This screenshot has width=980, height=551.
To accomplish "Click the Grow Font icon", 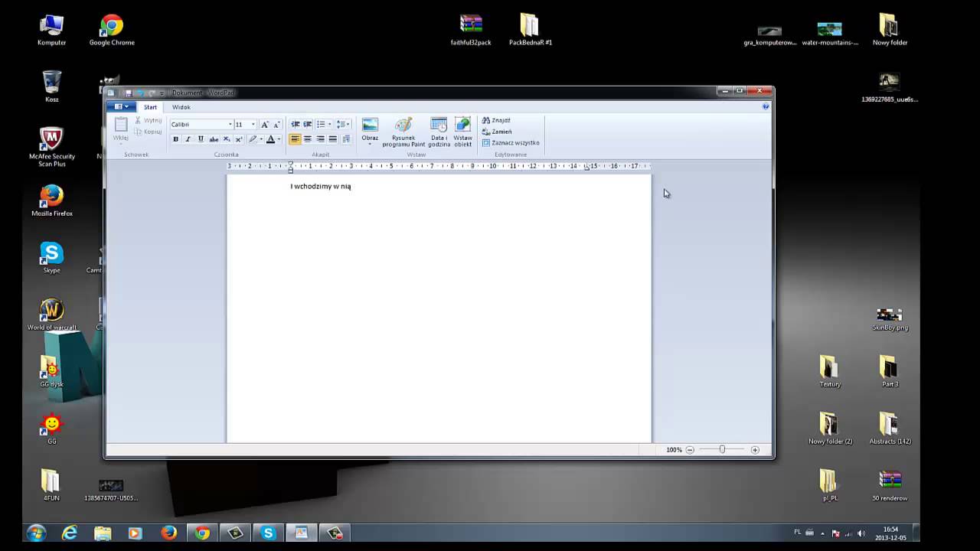I will pos(265,124).
